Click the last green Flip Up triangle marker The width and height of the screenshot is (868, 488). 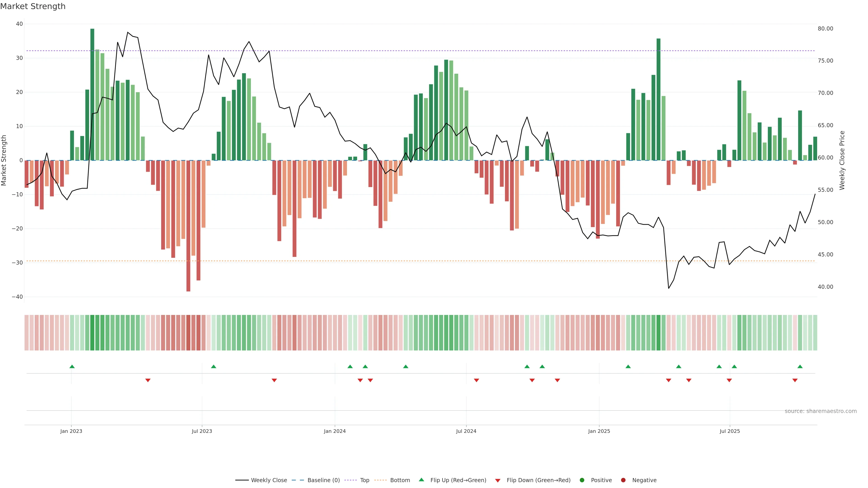pyautogui.click(x=800, y=366)
